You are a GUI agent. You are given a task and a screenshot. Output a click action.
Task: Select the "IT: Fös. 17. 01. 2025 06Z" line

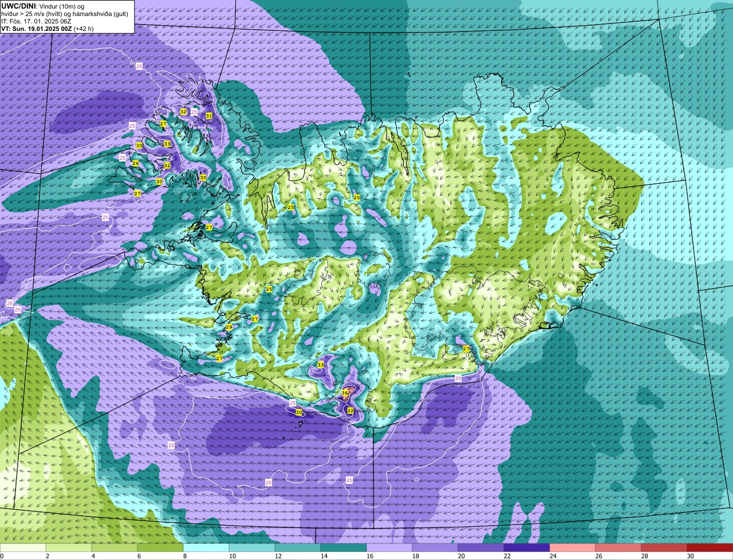(x=37, y=21)
